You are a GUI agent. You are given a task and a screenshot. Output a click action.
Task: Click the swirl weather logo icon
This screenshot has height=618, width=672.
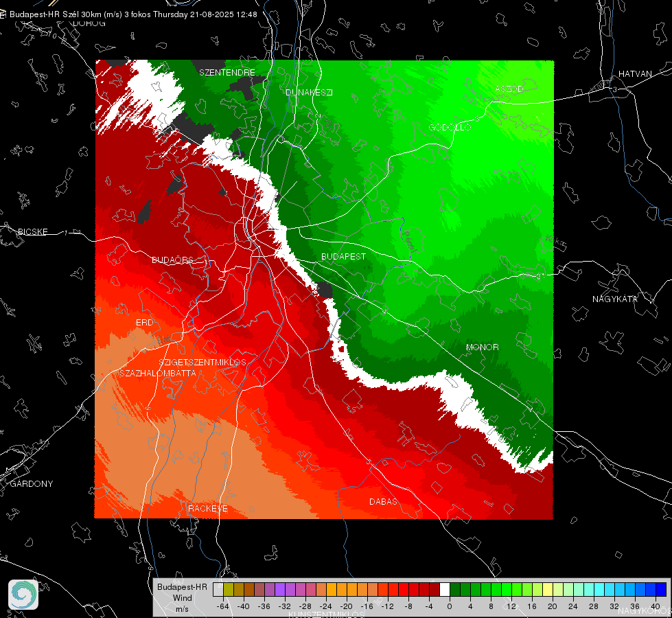click(23, 595)
